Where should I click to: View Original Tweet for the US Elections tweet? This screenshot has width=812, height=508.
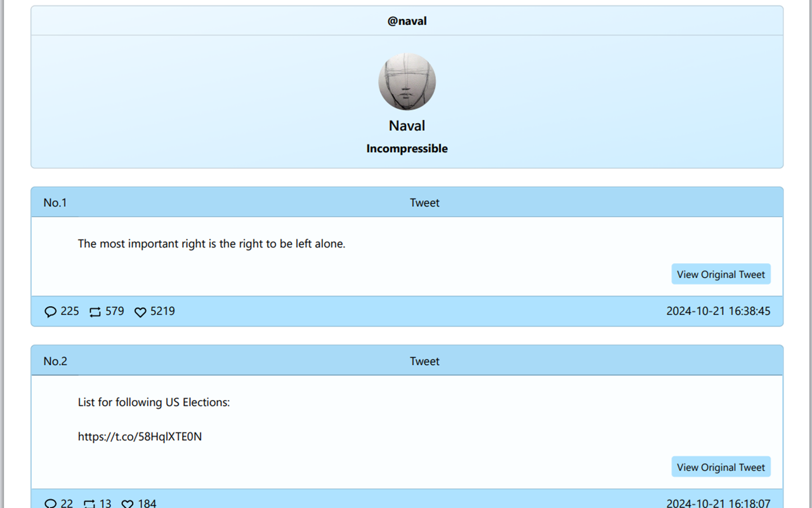click(721, 467)
